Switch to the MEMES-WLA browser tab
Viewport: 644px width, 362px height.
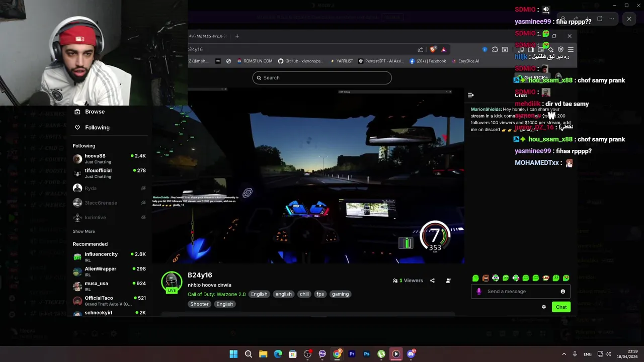coord(209,36)
